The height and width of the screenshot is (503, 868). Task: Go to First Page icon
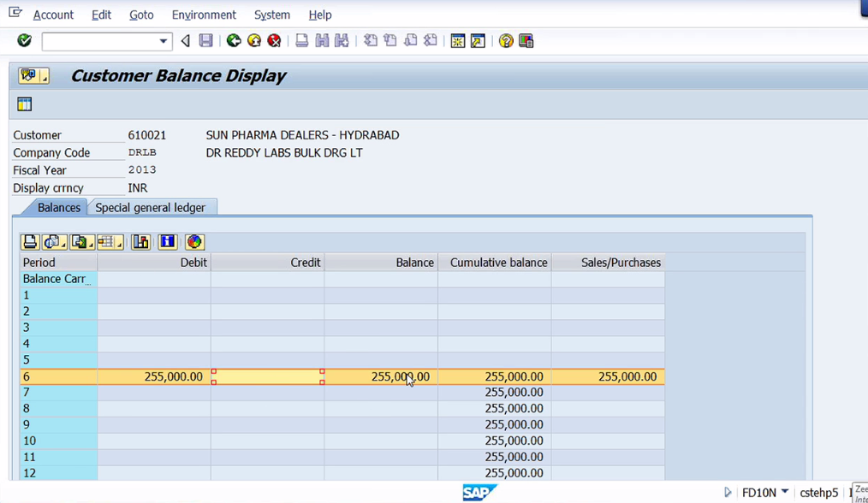click(x=371, y=41)
